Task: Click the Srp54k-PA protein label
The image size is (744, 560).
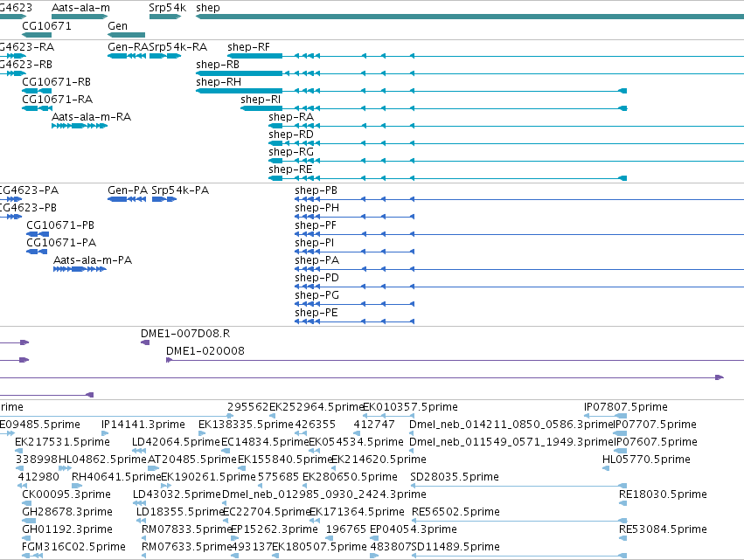Action: coord(180,190)
